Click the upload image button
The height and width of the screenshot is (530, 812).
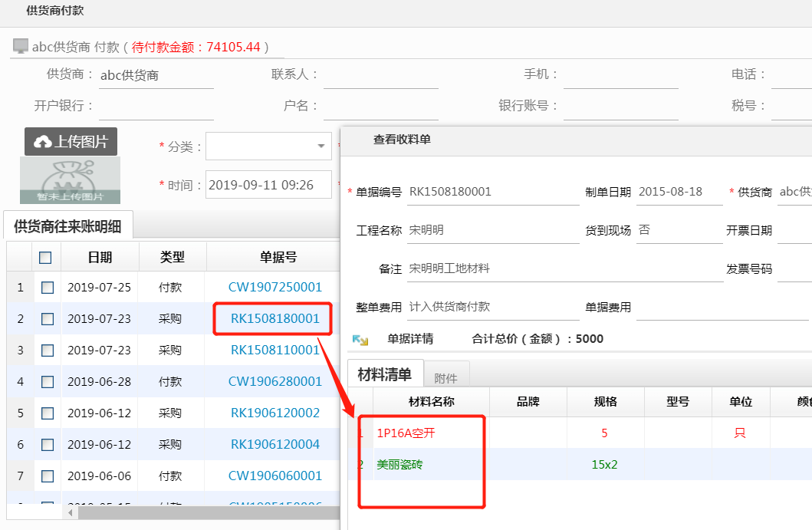coord(71,142)
